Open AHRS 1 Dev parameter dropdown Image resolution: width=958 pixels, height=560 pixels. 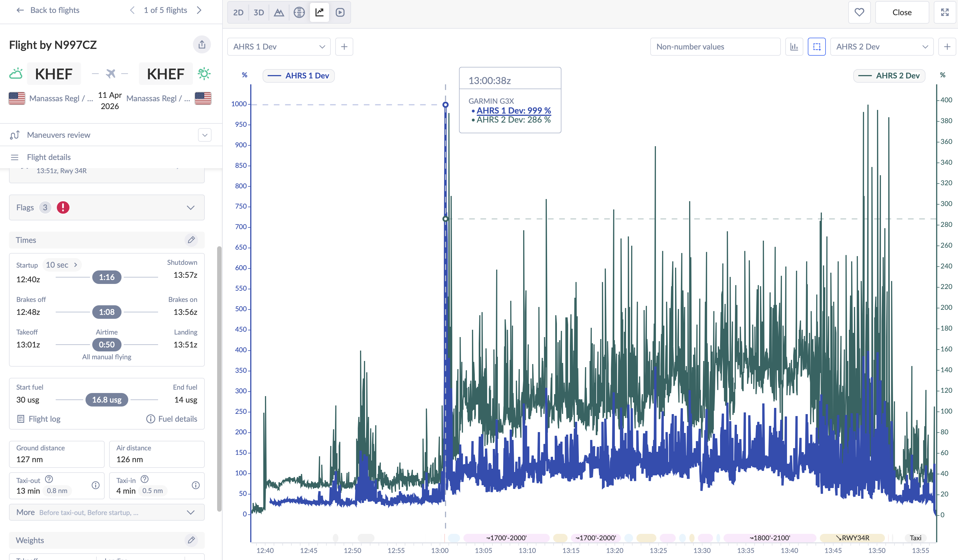279,47
